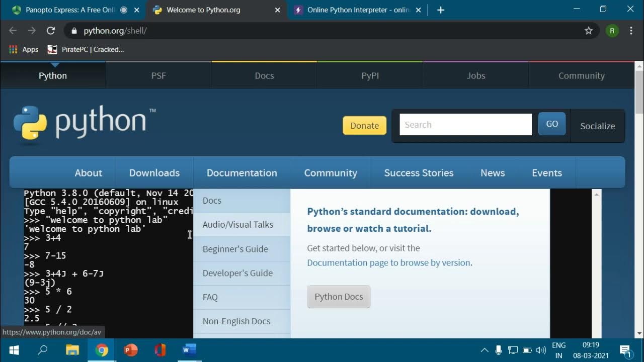Click the Python Docs button
This screenshot has width=644, height=362.
pyautogui.click(x=339, y=297)
